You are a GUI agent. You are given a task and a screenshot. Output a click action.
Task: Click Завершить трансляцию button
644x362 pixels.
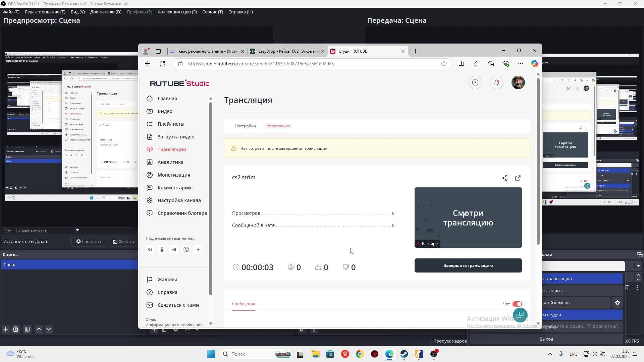[468, 265]
